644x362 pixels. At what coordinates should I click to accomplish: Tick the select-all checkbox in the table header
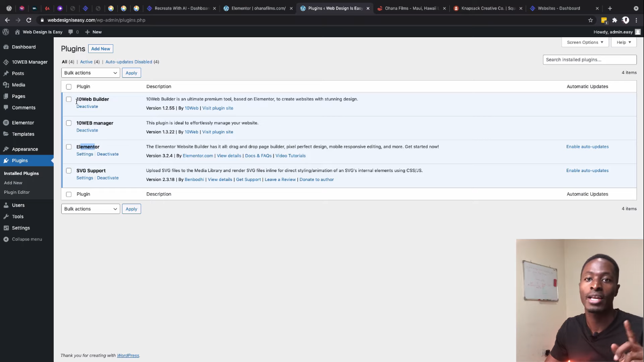coord(69,87)
